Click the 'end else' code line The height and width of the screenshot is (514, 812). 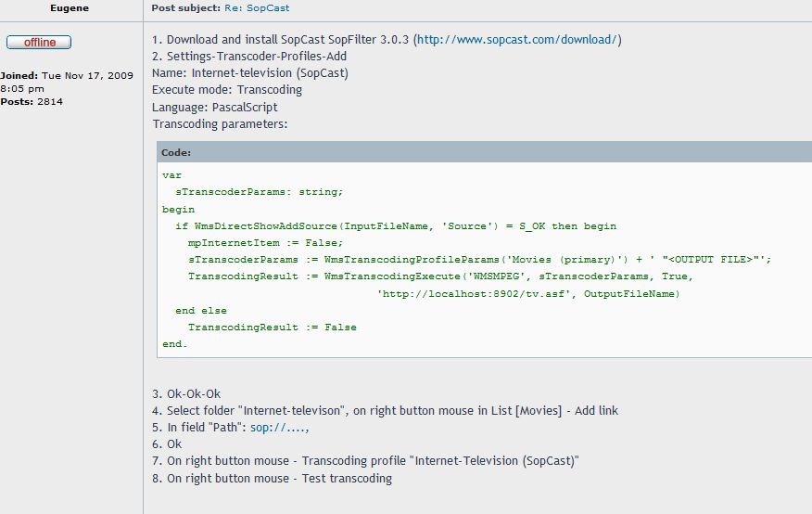pos(201,311)
